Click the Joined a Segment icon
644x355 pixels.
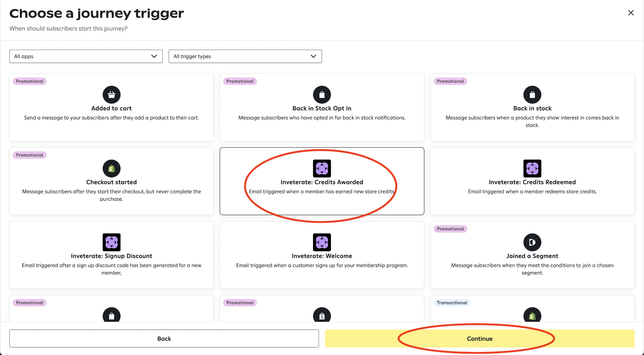[x=532, y=242]
